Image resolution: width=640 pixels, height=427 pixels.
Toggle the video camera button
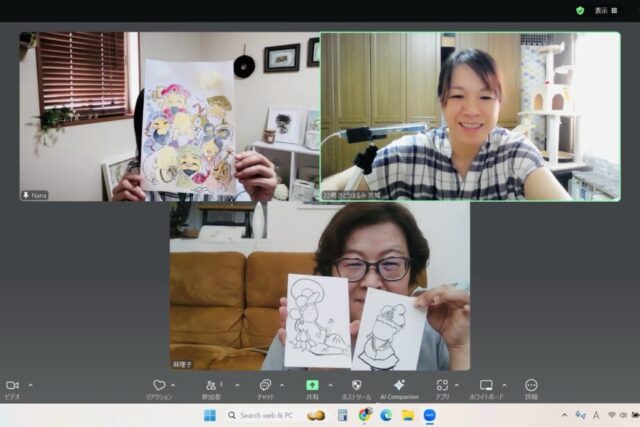[x=12, y=386]
